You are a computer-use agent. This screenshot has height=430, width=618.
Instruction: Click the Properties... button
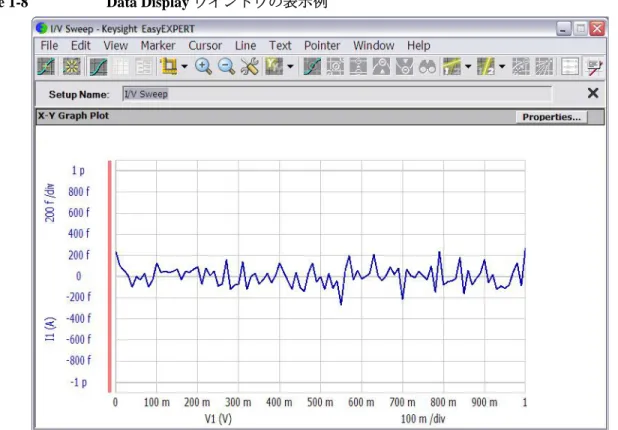tap(551, 117)
